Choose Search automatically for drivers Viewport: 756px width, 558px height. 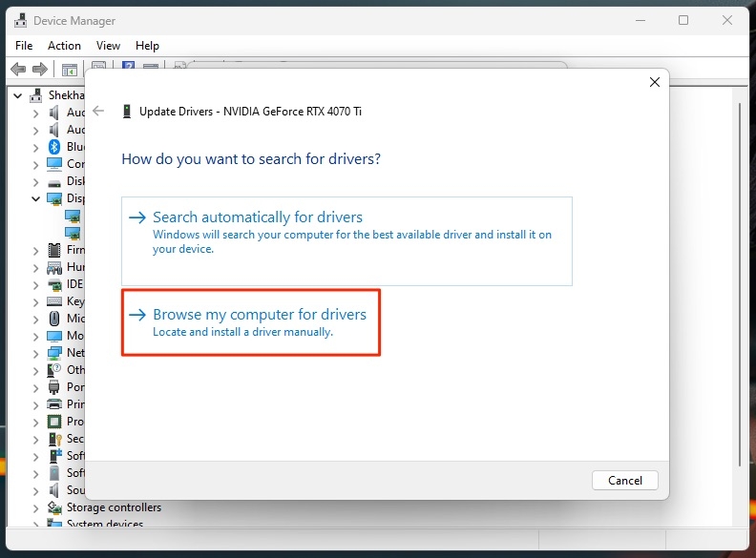click(x=346, y=241)
